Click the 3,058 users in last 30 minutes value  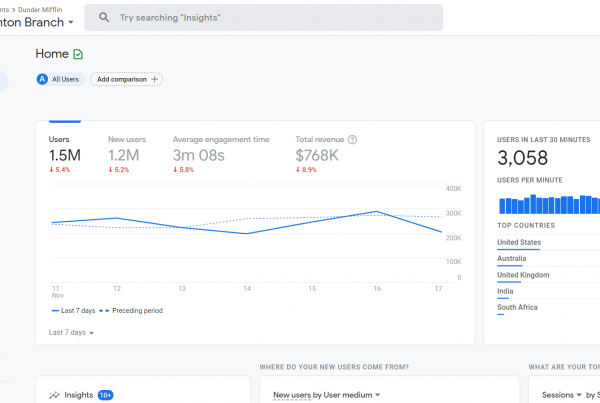[522, 158]
